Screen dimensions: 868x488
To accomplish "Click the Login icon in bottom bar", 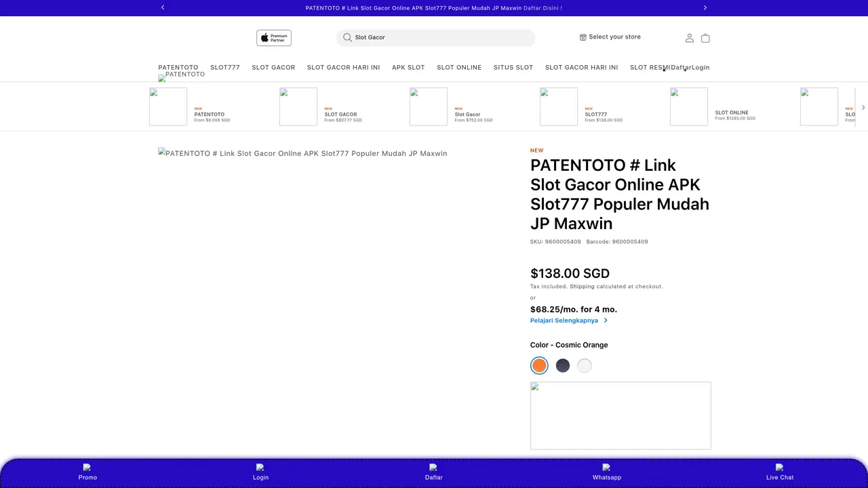I will [260, 467].
